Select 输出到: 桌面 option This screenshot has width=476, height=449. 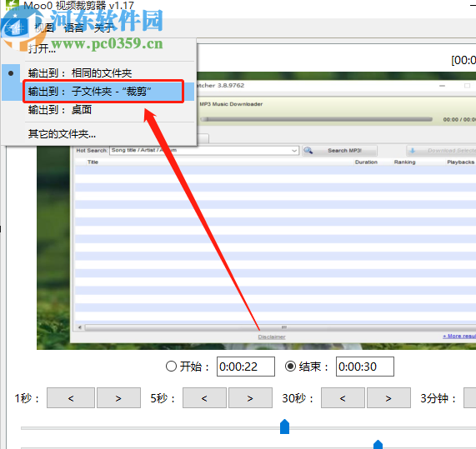tap(98, 109)
